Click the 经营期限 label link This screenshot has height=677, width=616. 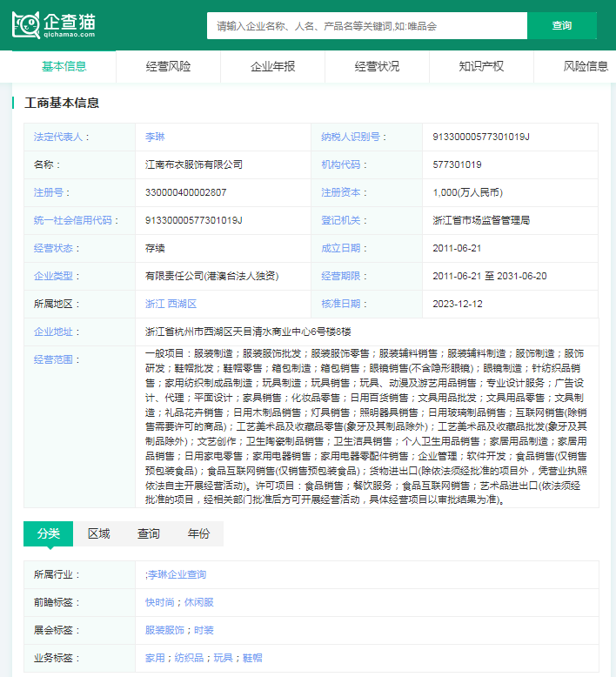[340, 276]
